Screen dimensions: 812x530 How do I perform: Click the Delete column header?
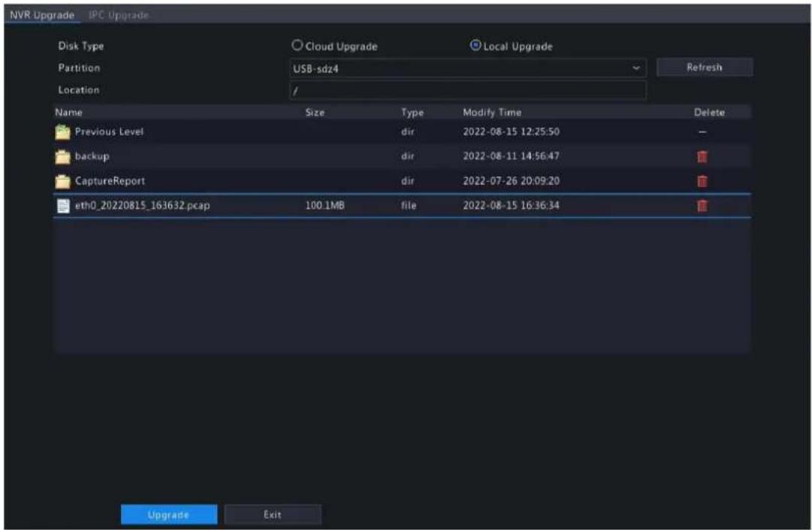709,113
